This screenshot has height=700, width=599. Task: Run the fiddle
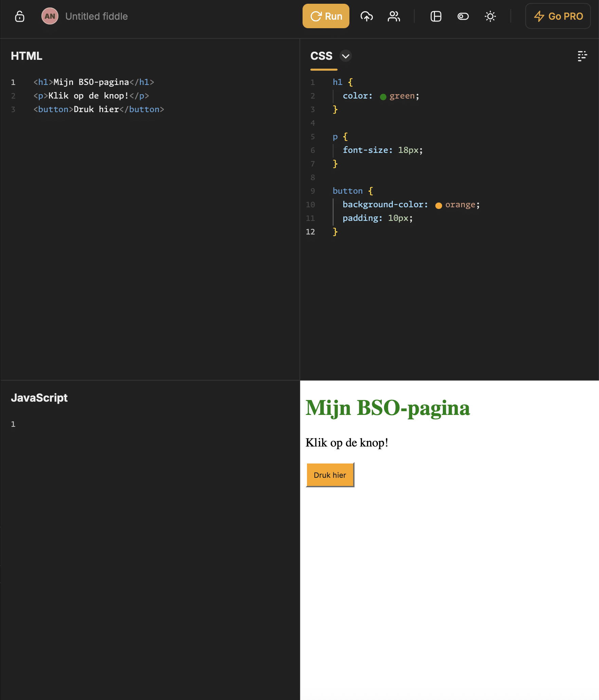(326, 16)
